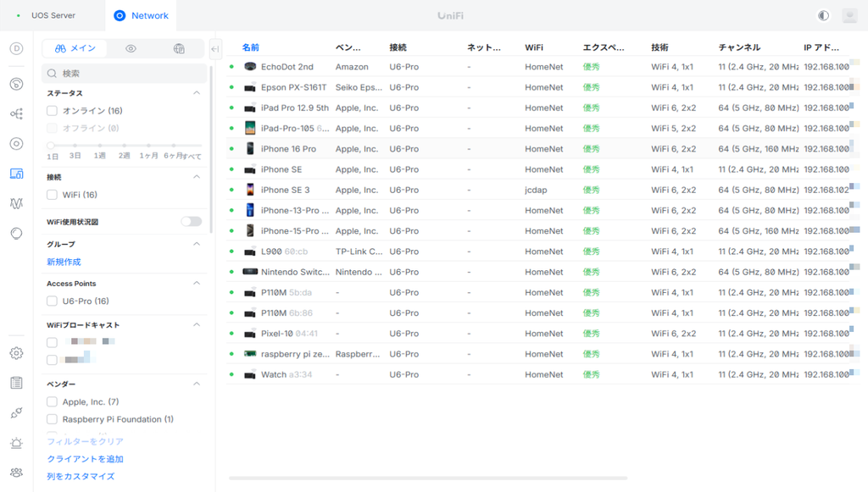Collapse the filter panel arrow button

pos(215,48)
